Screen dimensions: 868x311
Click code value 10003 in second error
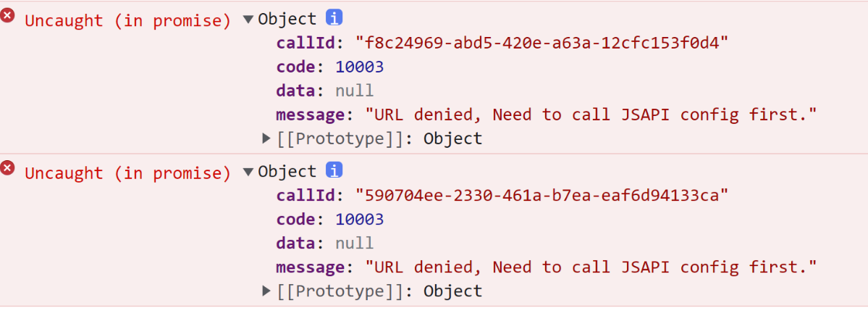click(360, 219)
